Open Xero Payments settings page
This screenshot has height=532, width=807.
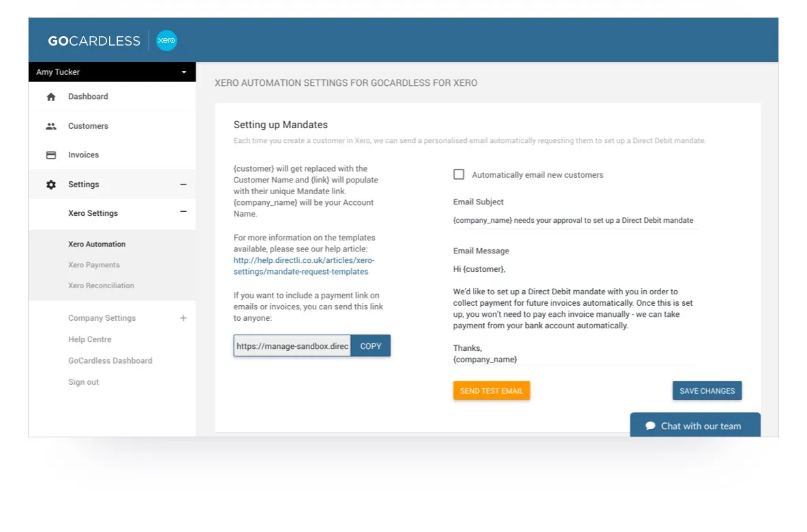point(94,265)
